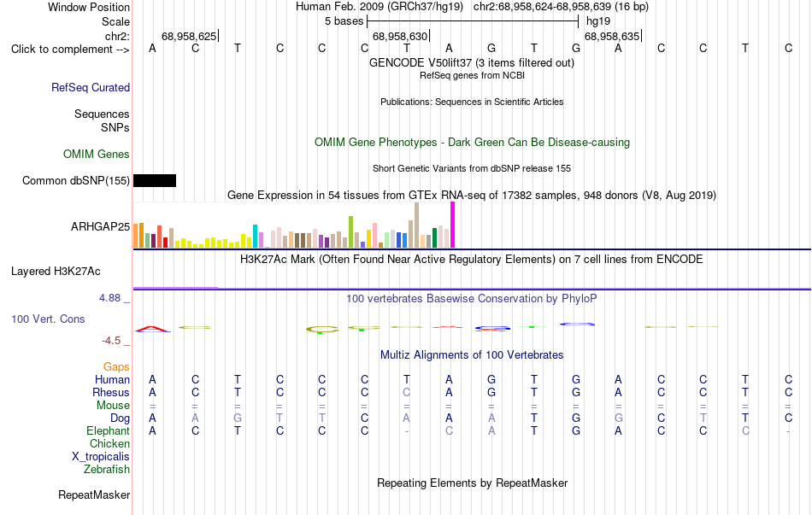Open the RefSeq Curated track label
Screen dimensions: 812x515
coord(90,87)
